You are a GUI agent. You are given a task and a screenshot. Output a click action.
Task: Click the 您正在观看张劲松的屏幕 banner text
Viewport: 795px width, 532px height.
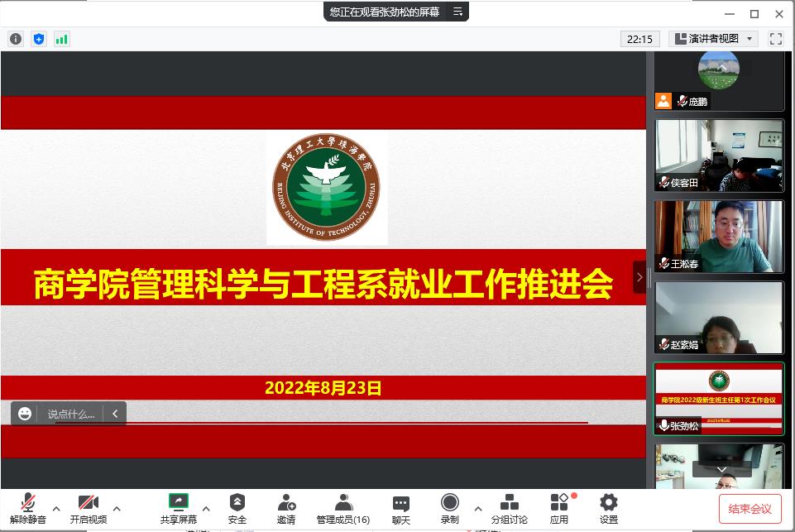[385, 12]
